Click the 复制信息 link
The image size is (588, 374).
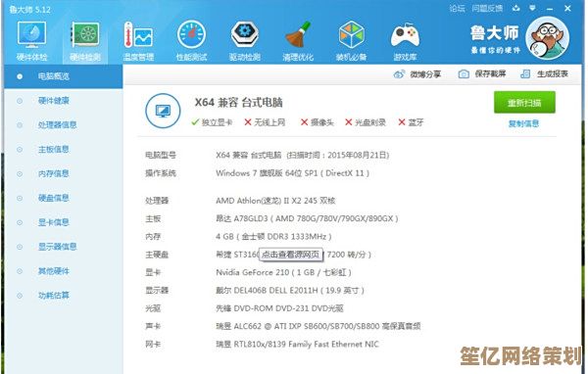[x=523, y=123]
